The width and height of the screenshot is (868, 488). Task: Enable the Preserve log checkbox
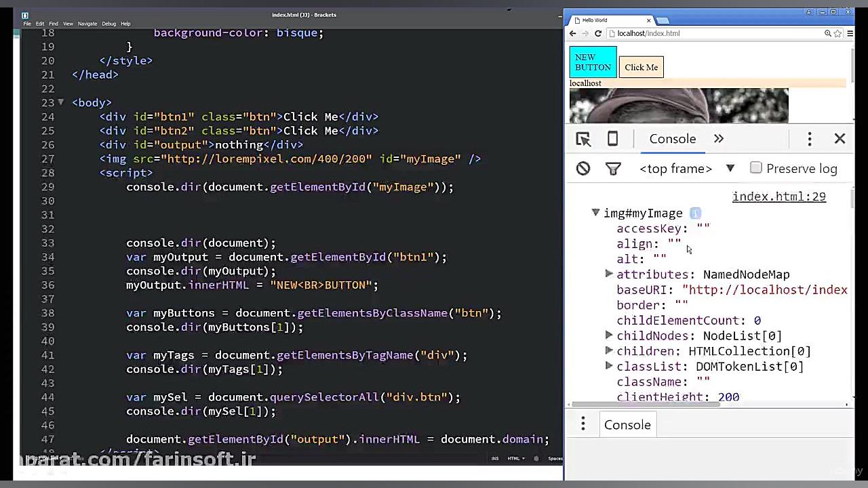pos(756,168)
